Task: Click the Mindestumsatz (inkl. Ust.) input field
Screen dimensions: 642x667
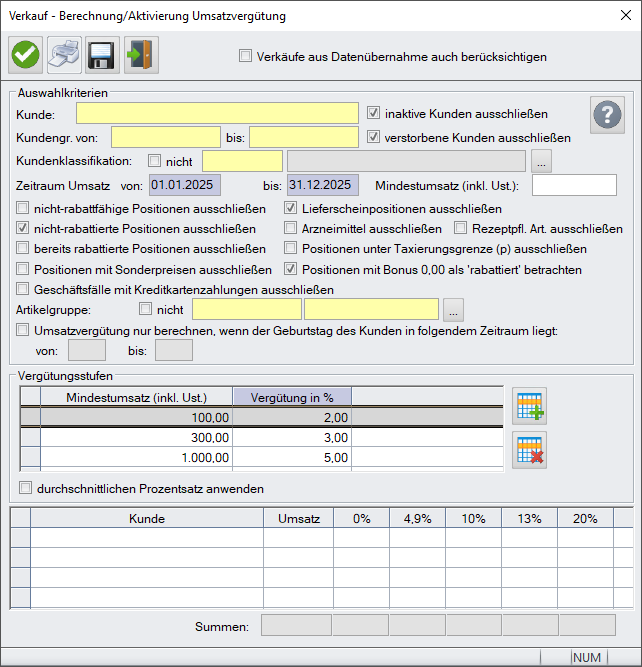Action: click(574, 185)
